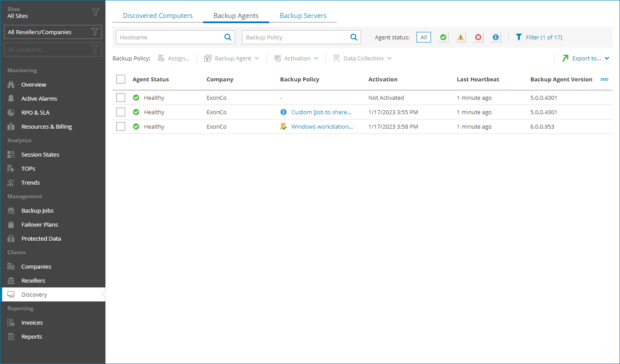Click the Hostname search magnifier icon
This screenshot has width=620, height=364.
pyautogui.click(x=228, y=37)
